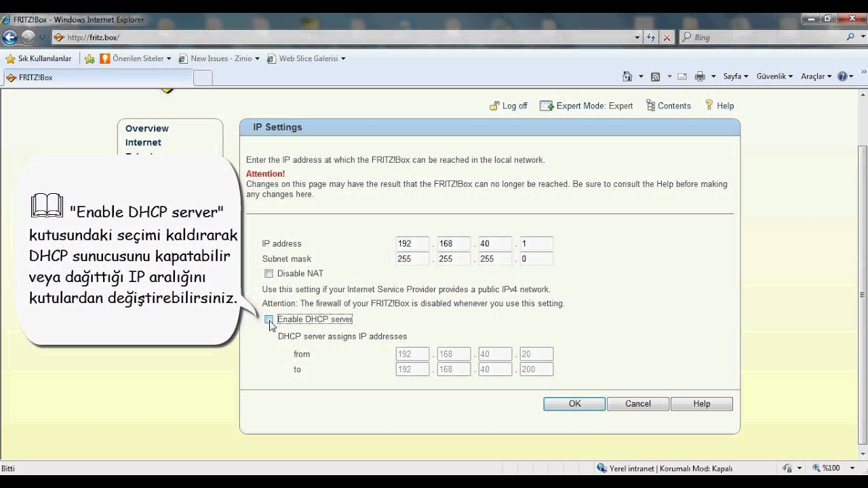Open Overview in the left navigation
868x488 pixels.
click(x=147, y=128)
